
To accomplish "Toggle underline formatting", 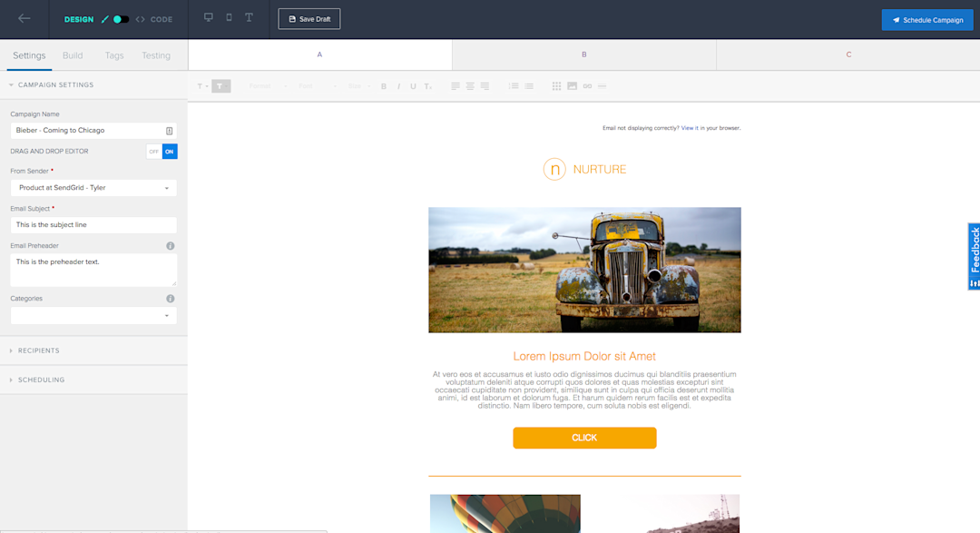I will 413,86.
